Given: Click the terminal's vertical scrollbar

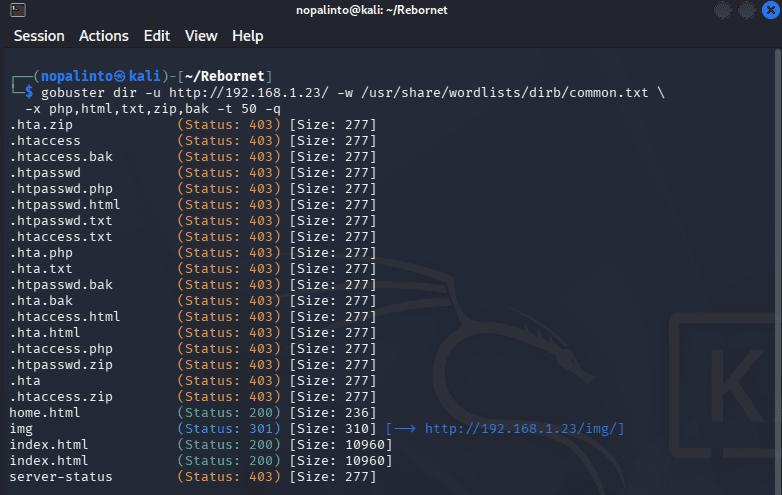Looking at the screenshot, I should 778,272.
